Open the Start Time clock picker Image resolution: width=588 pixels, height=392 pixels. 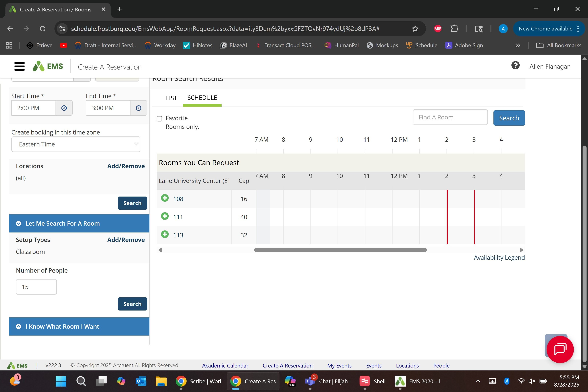64,108
